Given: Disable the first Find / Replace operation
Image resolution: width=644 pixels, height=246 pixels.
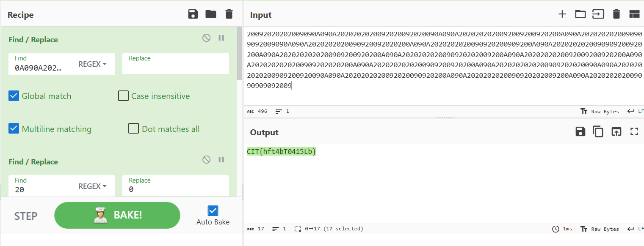Looking at the screenshot, I should tap(206, 38).
